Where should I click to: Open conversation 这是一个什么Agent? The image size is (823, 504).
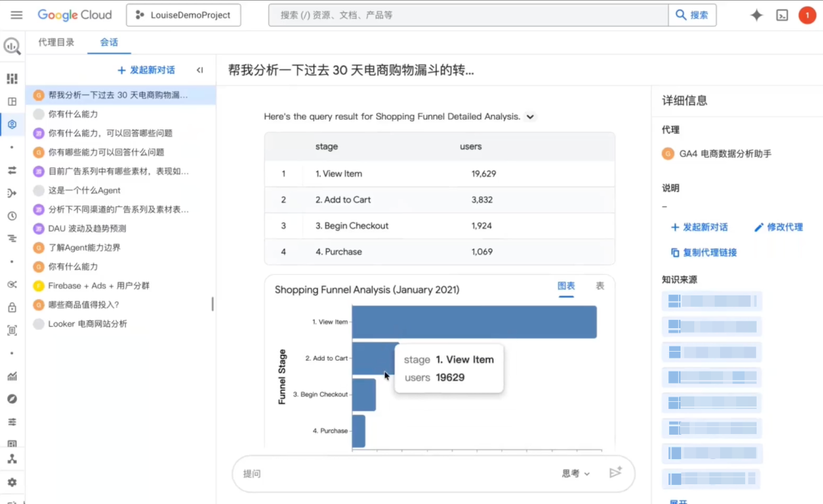[x=120, y=190]
